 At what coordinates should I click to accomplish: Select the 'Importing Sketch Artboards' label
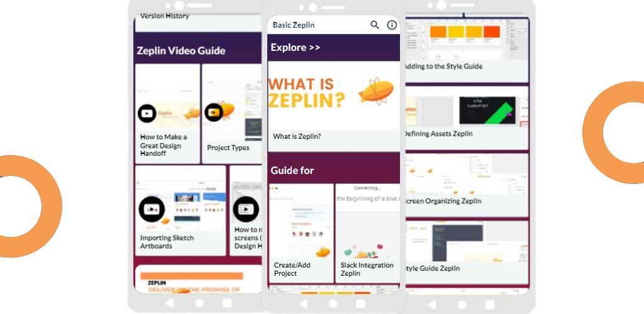tap(167, 242)
